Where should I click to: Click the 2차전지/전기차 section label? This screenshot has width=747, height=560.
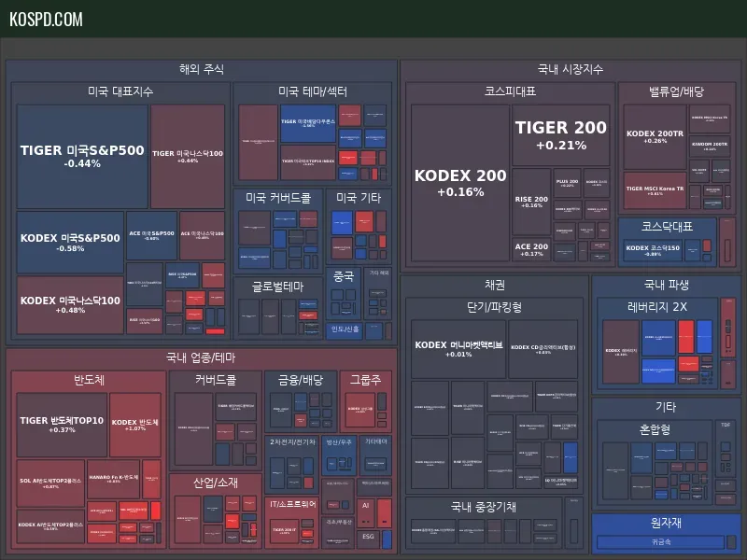292,441
